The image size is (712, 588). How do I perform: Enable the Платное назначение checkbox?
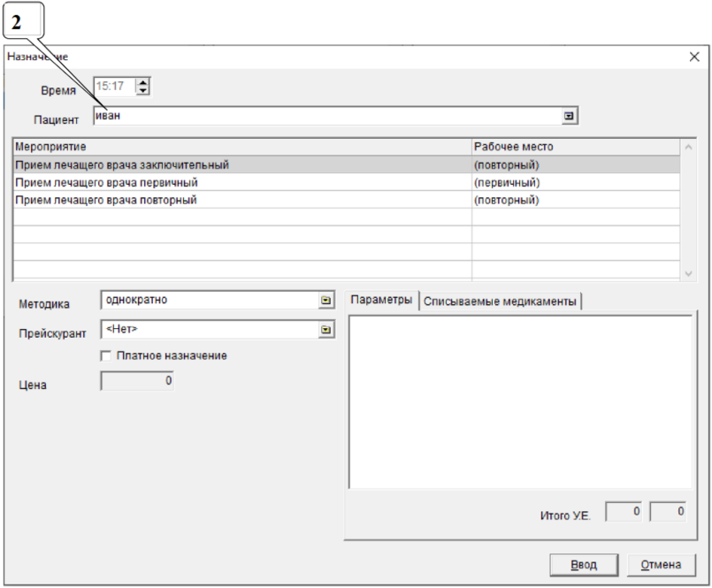107,355
